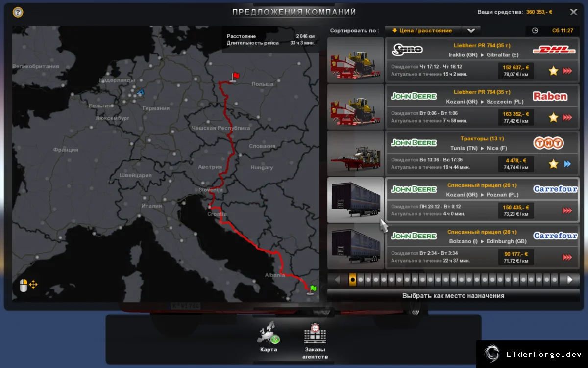The height and width of the screenshot is (368, 588).
Task: Click "Выбрать как место назначения" button
Action: (x=453, y=296)
